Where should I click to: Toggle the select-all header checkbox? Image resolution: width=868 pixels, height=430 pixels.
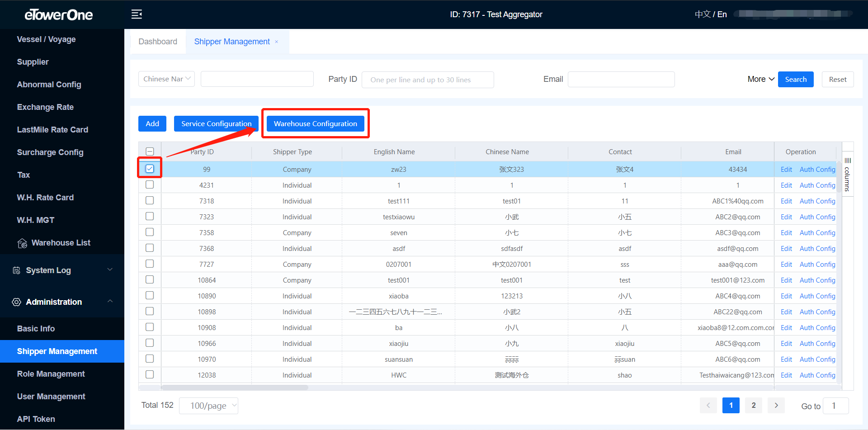click(x=150, y=151)
